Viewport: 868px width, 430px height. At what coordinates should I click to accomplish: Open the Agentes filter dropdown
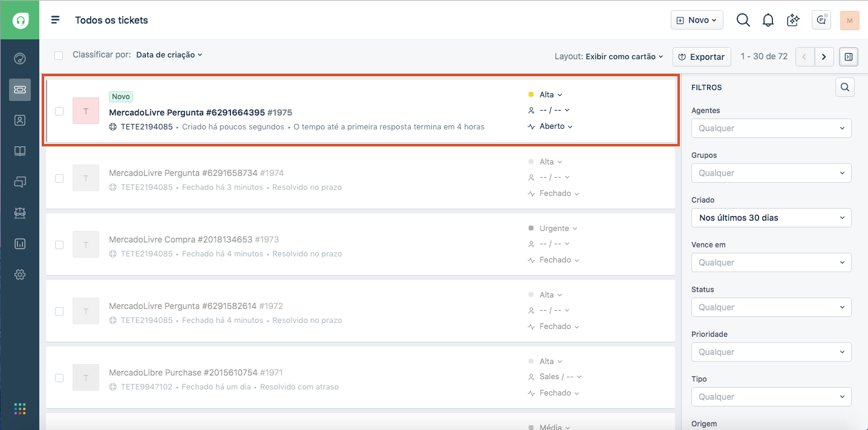771,128
